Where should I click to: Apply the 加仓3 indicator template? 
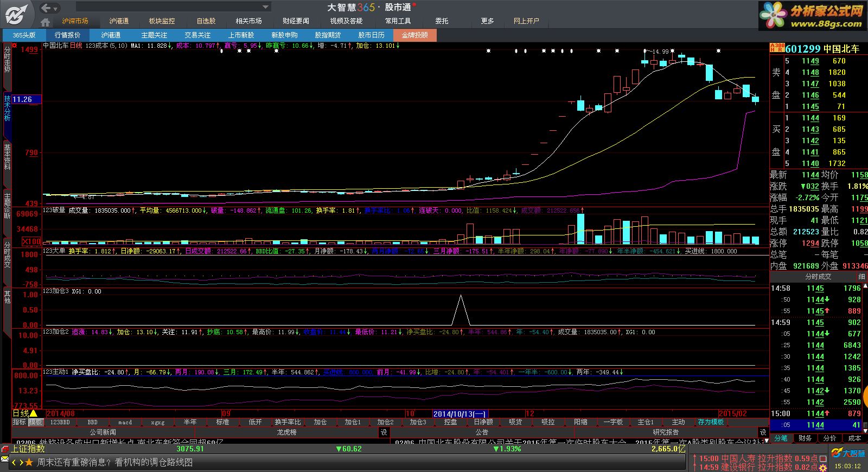(418, 422)
